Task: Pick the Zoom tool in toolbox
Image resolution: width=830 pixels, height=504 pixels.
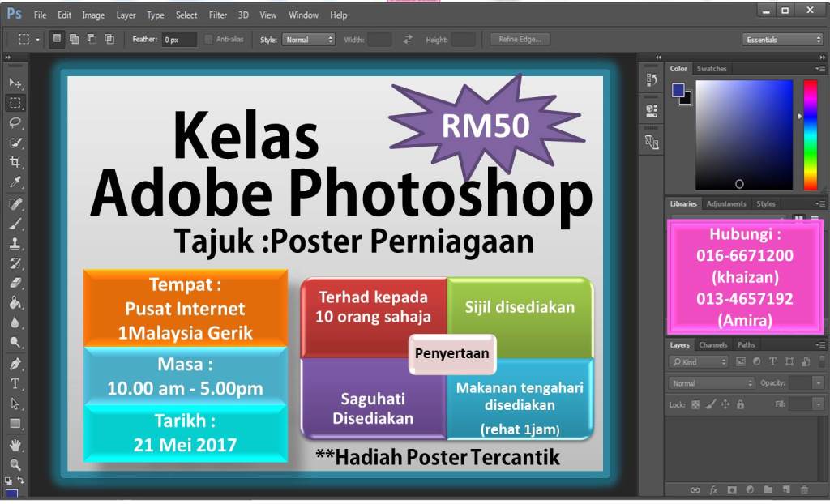Action: coord(15,464)
